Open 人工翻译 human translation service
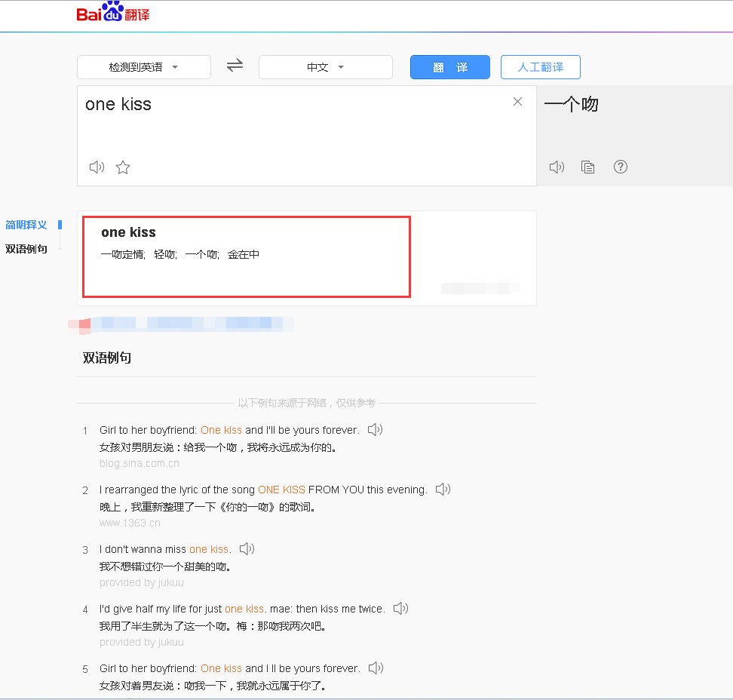The height and width of the screenshot is (700, 733). point(540,66)
